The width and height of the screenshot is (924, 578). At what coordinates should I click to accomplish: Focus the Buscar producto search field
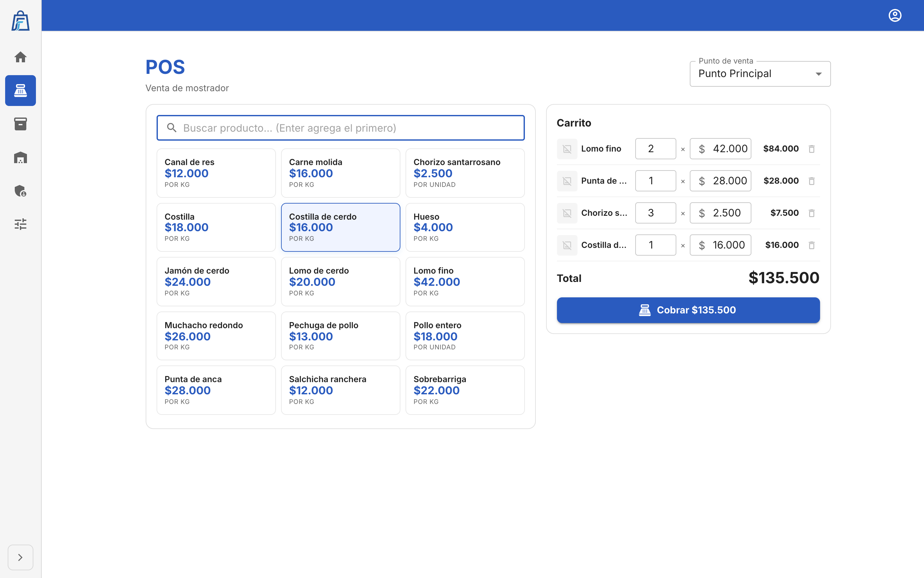point(341,128)
